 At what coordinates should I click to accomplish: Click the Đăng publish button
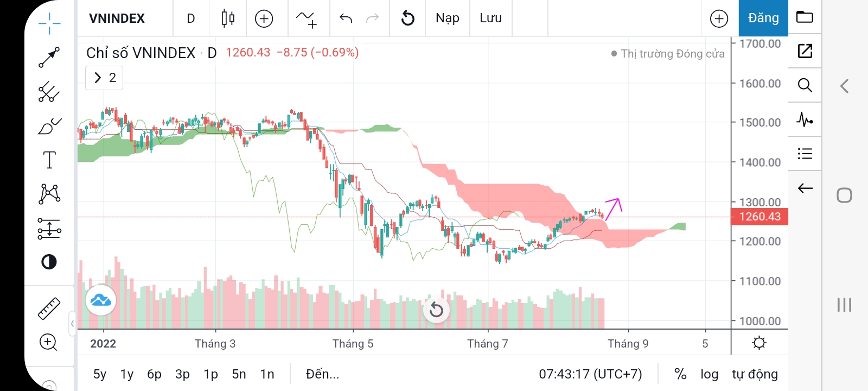pos(763,18)
